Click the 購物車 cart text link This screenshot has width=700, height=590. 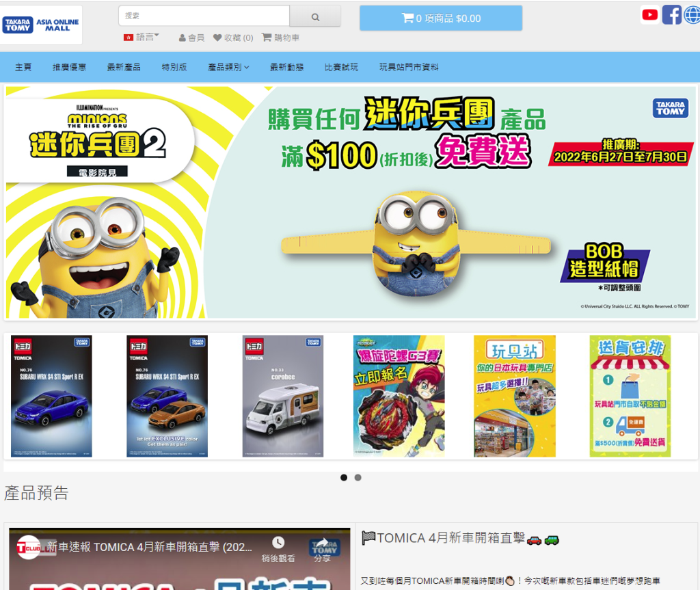click(x=286, y=38)
